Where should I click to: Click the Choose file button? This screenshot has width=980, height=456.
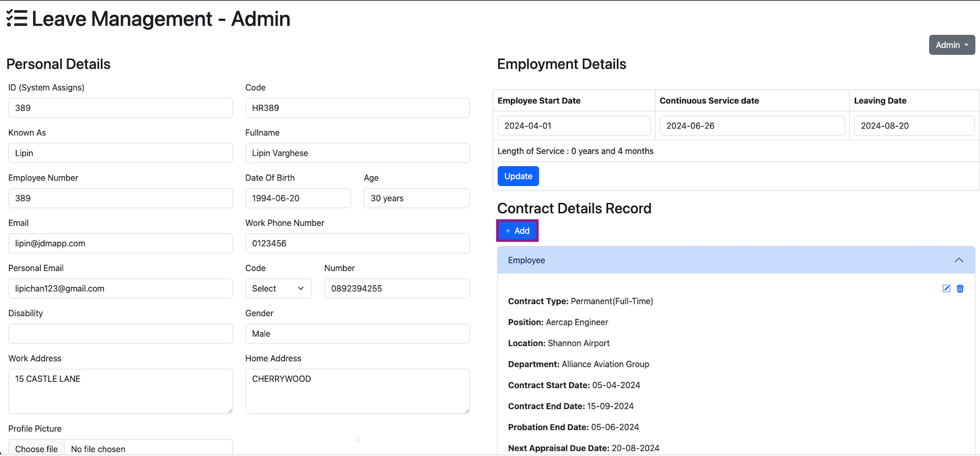point(37,449)
